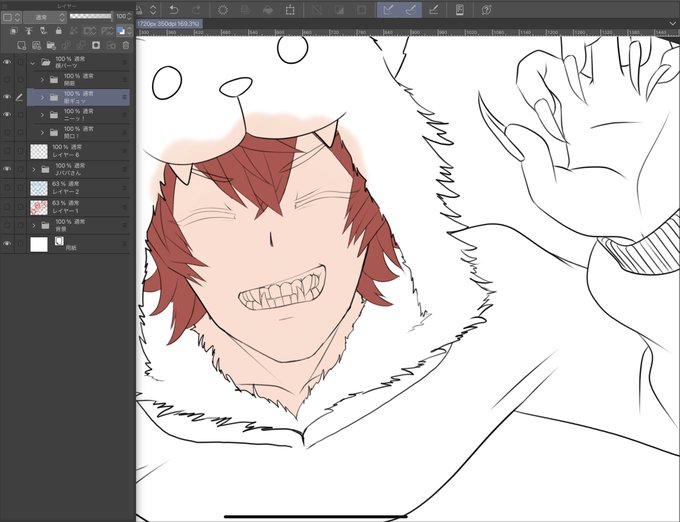Hide the 顔パーツ folder
The width and height of the screenshot is (680, 522).
7,62
